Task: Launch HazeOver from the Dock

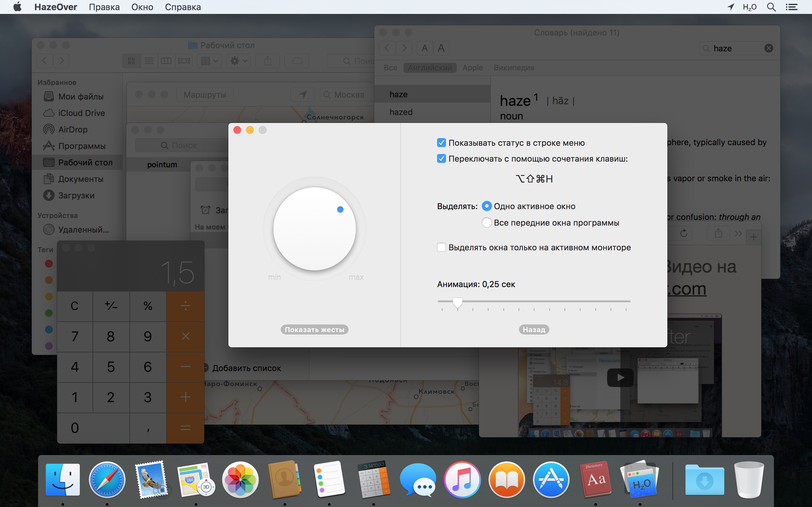Action: point(639,479)
